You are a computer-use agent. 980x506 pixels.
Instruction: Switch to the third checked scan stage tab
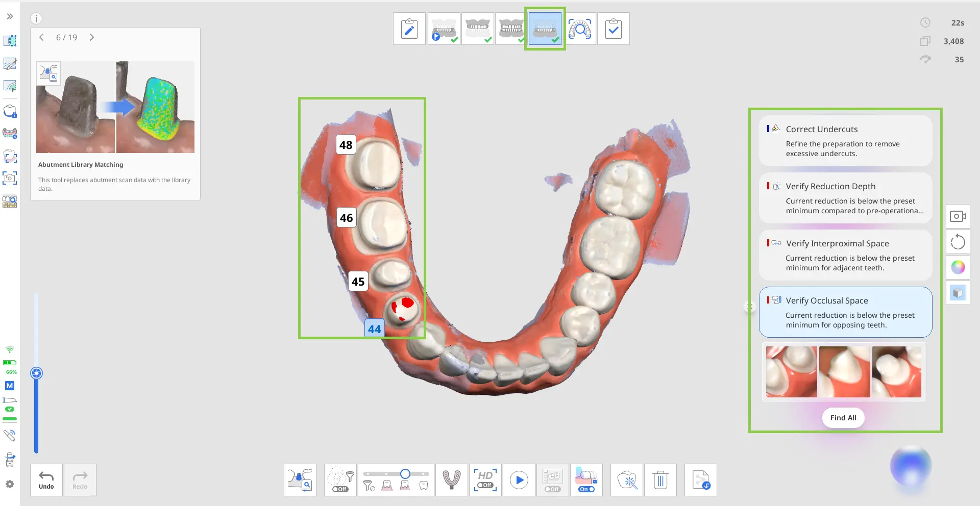(x=511, y=29)
